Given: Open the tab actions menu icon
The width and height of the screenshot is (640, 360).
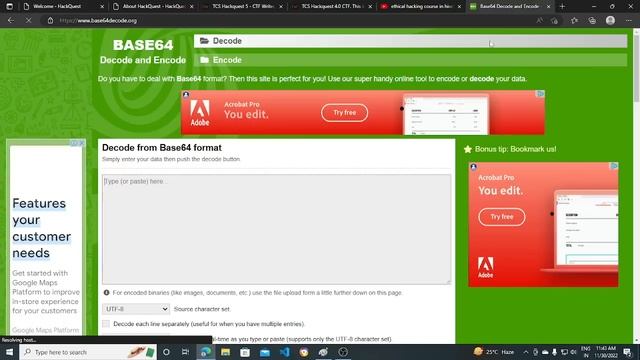Looking at the screenshot, I should [x=9, y=6].
